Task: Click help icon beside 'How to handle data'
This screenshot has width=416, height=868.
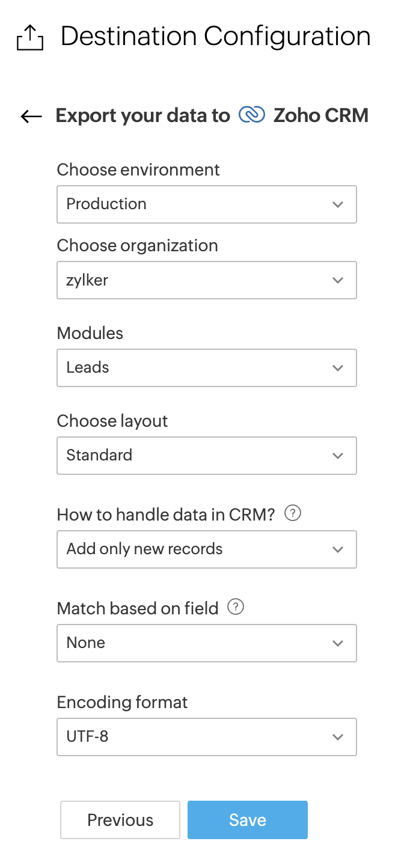Action: point(292,514)
